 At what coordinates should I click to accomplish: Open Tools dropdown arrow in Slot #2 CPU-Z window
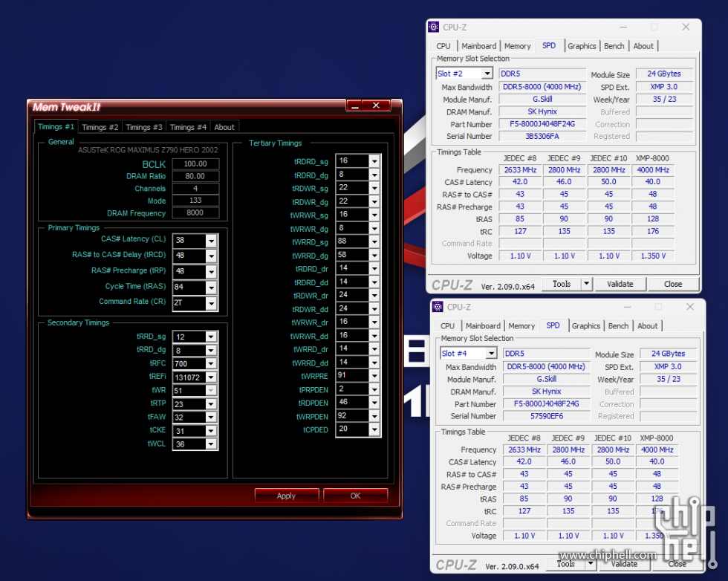[587, 283]
